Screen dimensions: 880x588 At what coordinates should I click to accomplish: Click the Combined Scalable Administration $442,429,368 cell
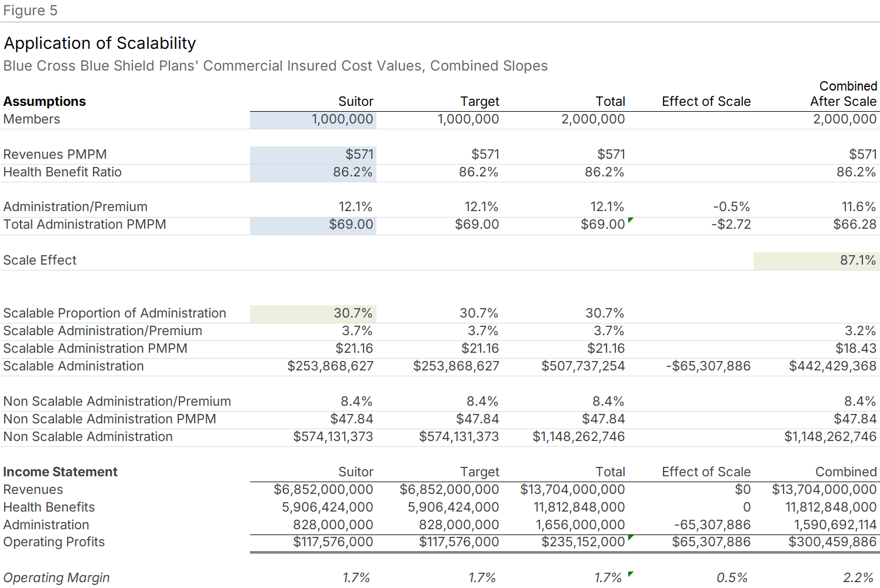pos(832,366)
